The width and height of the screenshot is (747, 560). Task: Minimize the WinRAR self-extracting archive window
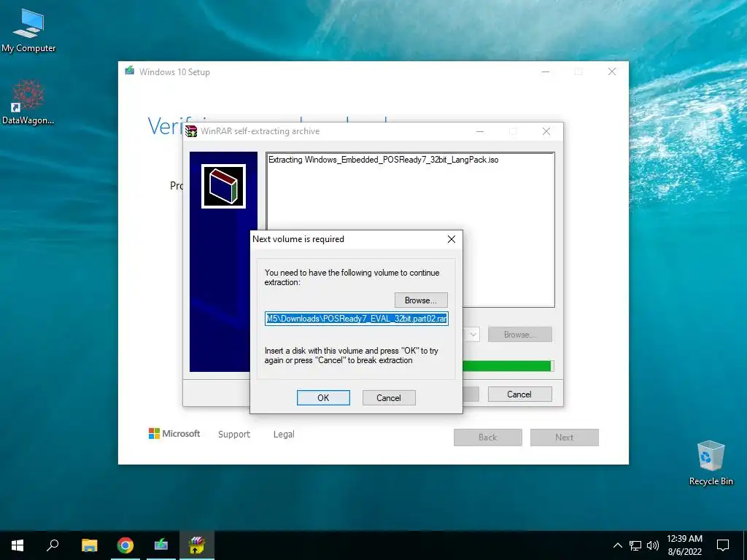tap(480, 131)
